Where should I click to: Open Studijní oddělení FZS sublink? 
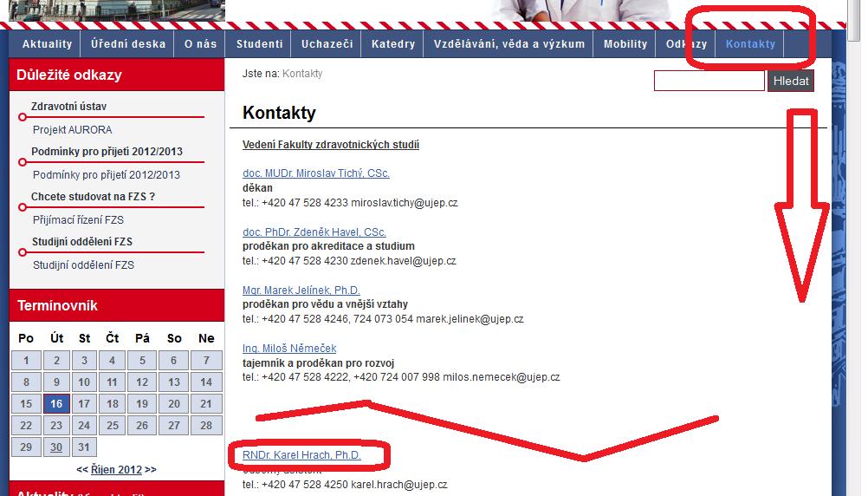click(83, 265)
